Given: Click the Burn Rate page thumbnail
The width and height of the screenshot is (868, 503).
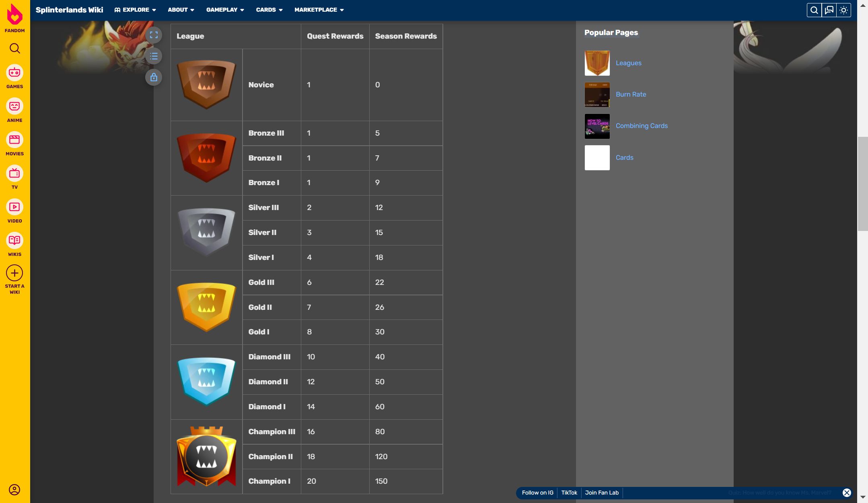Looking at the screenshot, I should point(597,95).
